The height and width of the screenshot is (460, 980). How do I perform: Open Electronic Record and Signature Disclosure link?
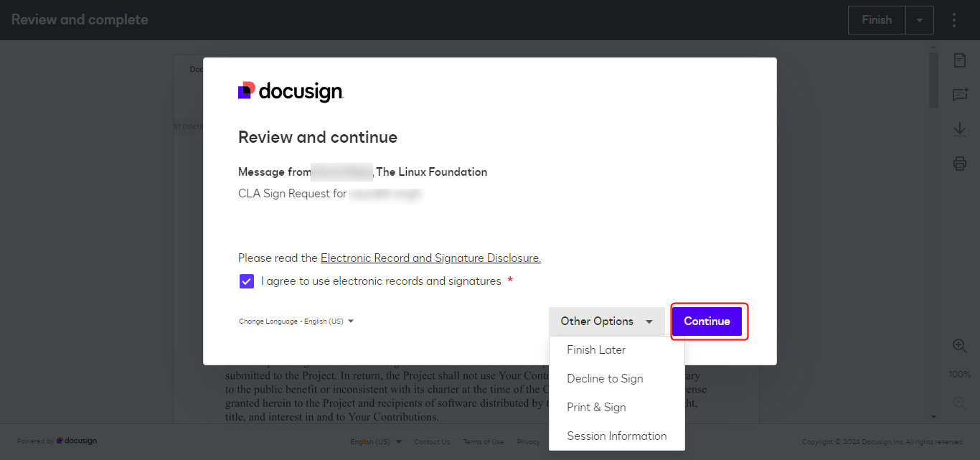coord(430,258)
